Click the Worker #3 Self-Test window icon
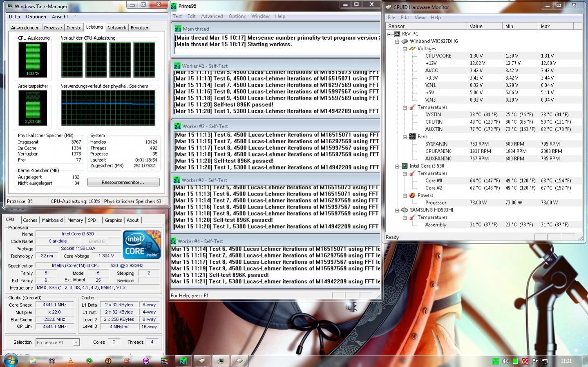588x367 pixels. (x=177, y=180)
